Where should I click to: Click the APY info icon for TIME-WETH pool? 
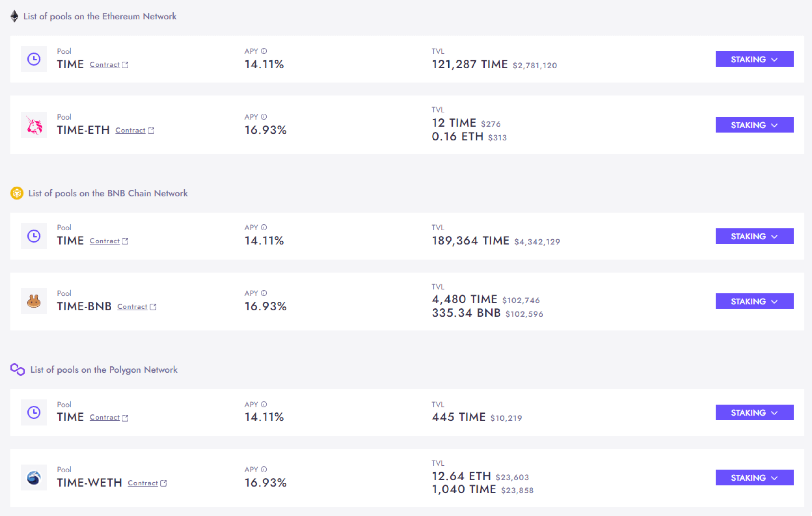pyautogui.click(x=264, y=469)
